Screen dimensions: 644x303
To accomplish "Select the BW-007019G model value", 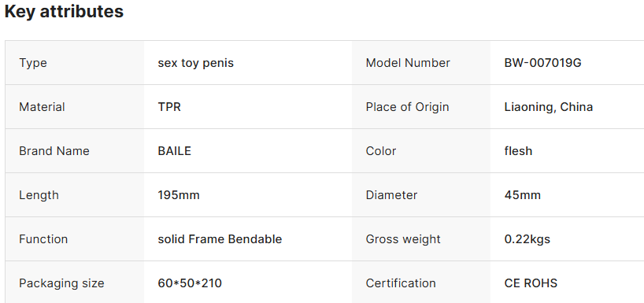I will 542,63.
